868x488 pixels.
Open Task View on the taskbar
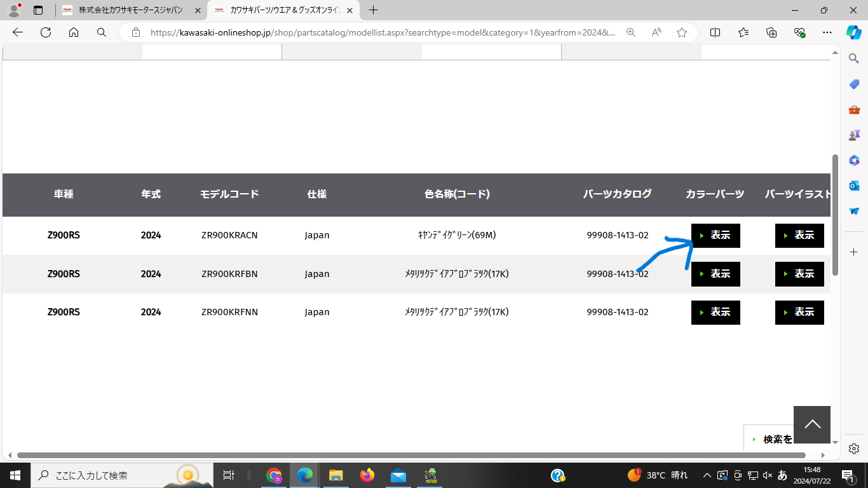229,475
